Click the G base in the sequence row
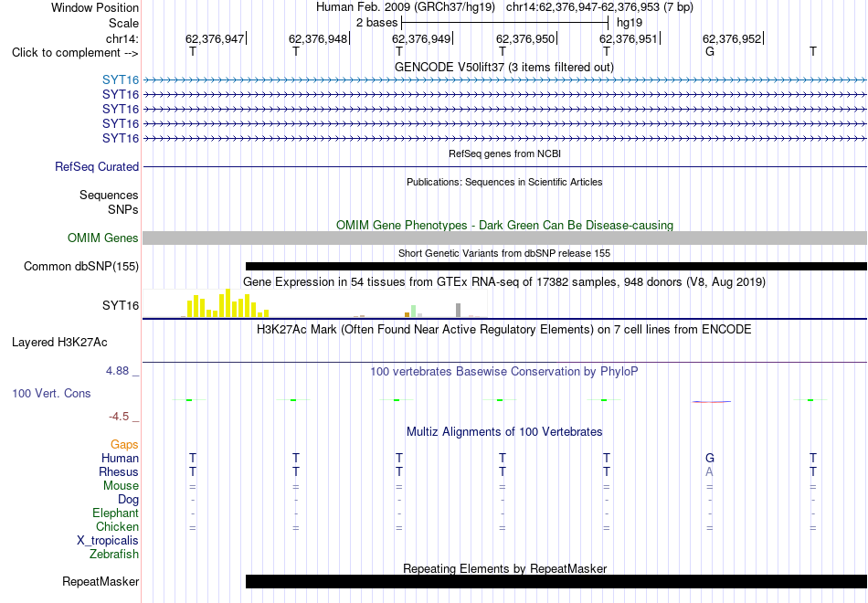The height and width of the screenshot is (603, 868). (710, 51)
